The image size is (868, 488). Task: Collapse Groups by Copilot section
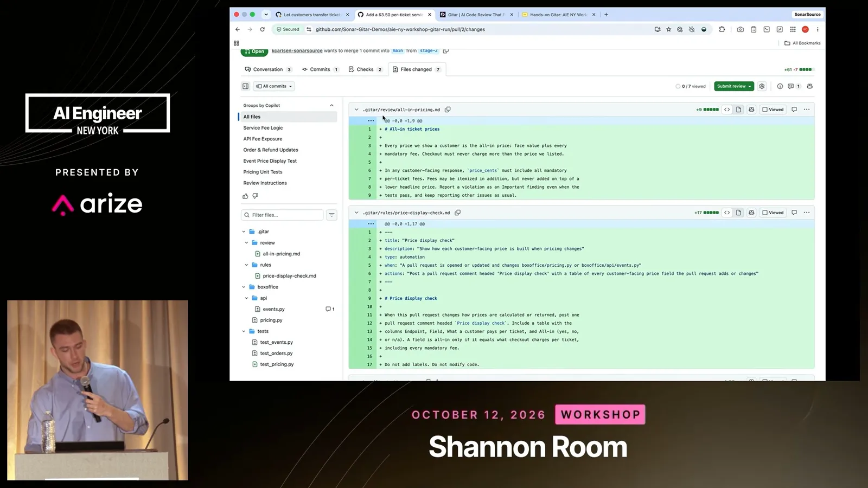(331, 105)
